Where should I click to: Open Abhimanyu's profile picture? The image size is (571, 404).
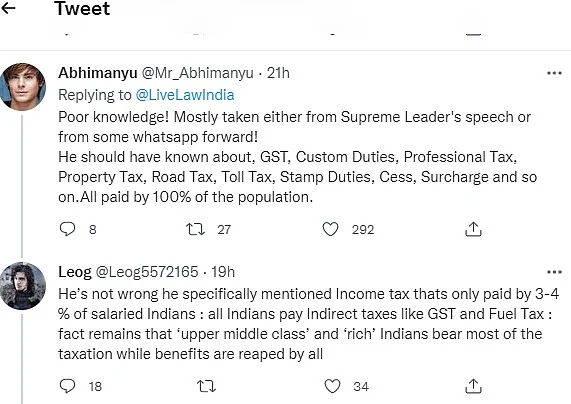pos(23,87)
